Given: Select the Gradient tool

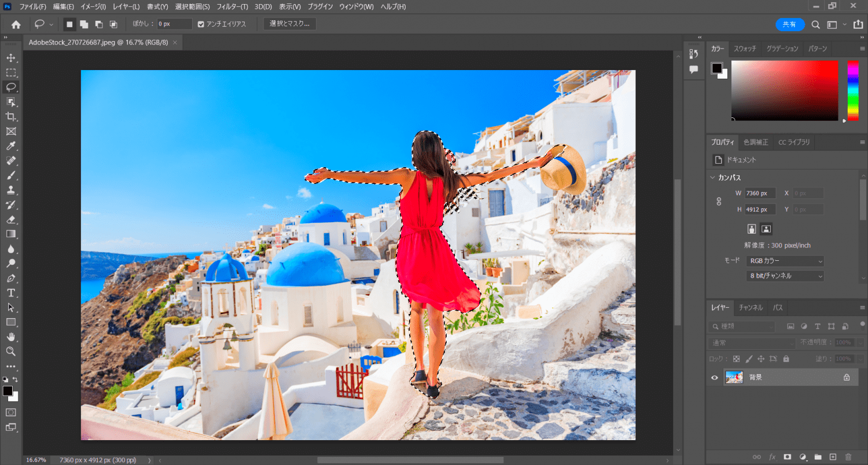Looking at the screenshot, I should (x=10, y=234).
